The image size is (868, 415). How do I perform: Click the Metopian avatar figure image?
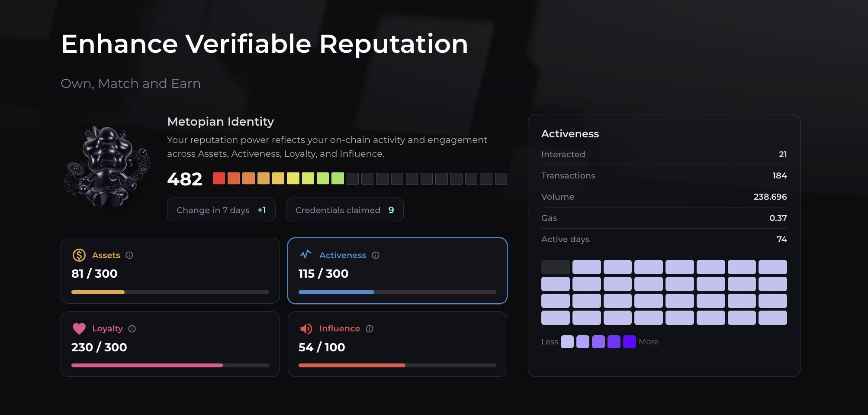click(x=107, y=167)
